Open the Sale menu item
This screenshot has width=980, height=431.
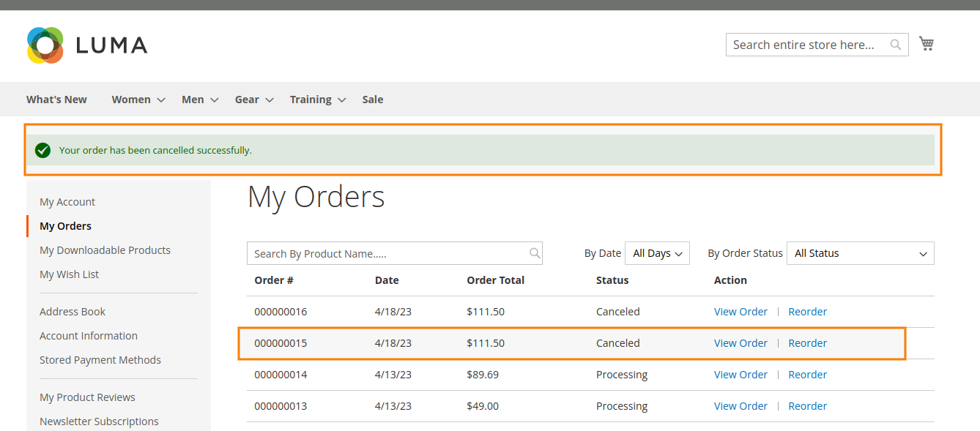click(372, 100)
